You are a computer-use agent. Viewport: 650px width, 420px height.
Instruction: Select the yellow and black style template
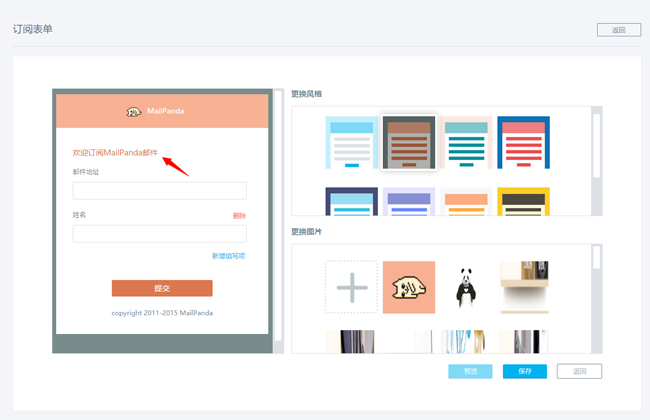[x=523, y=201]
